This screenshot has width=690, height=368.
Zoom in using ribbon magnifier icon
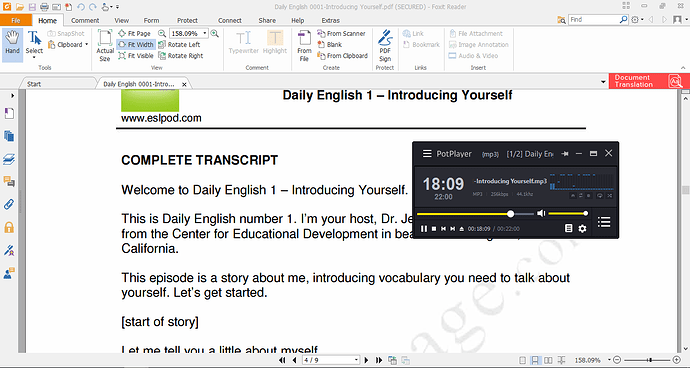click(x=214, y=33)
